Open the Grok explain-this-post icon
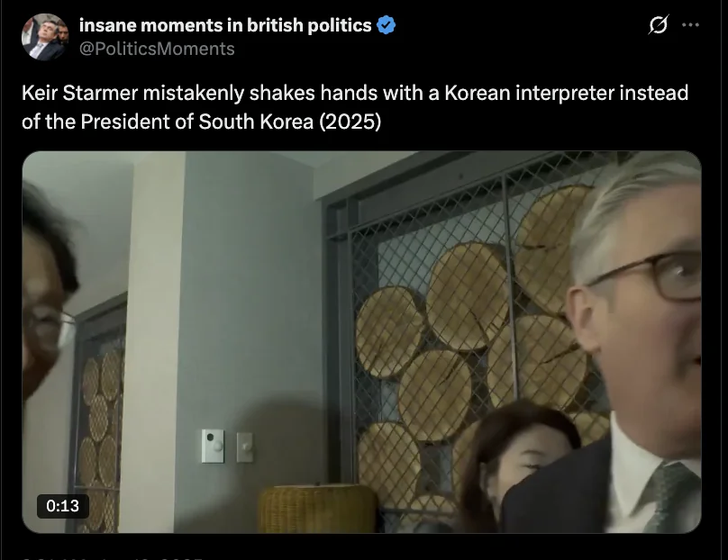Screen dimensions: 728x560 [659, 24]
